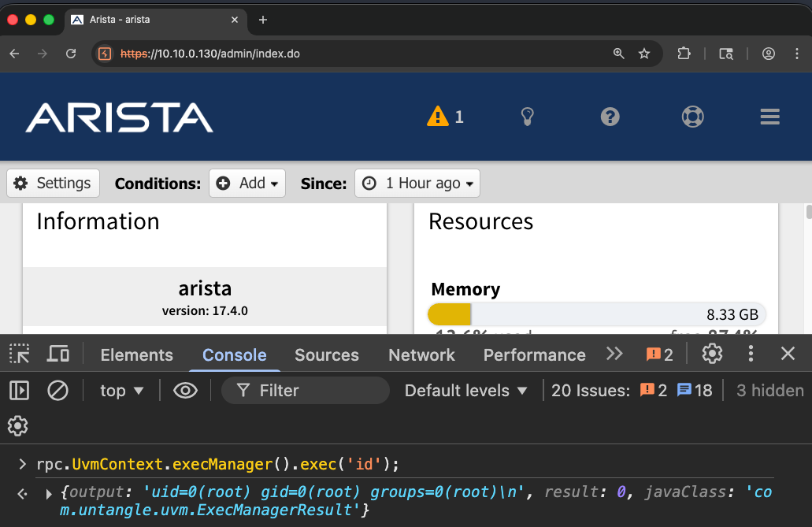Open the Since '1 Hour ago' dropdown
Screen dimensions: 812x527
coord(417,183)
